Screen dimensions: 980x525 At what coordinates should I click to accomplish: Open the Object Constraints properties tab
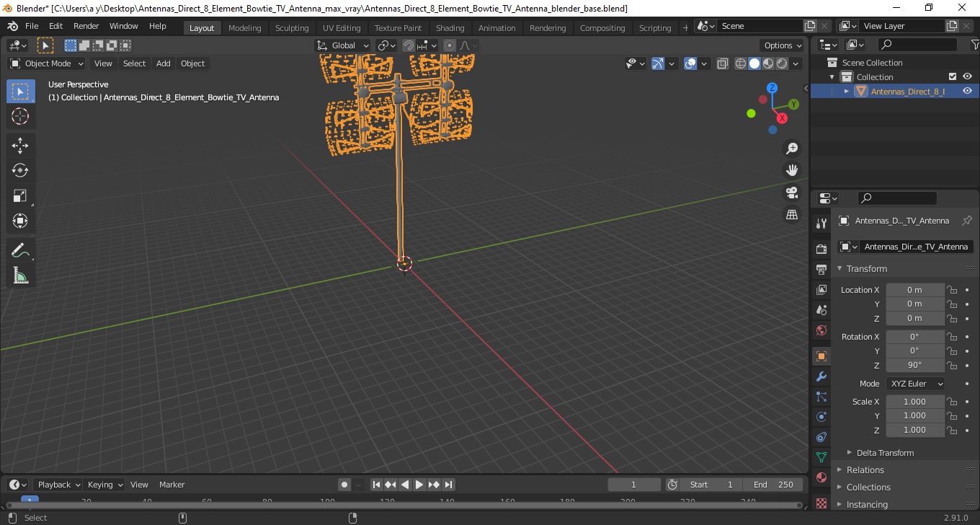click(821, 437)
